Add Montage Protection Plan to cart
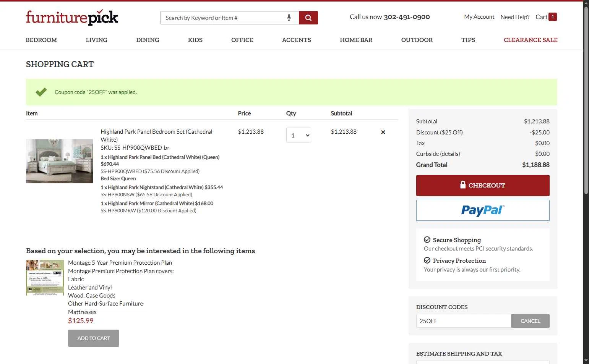Screen dimensions: 589x364 click(94, 338)
